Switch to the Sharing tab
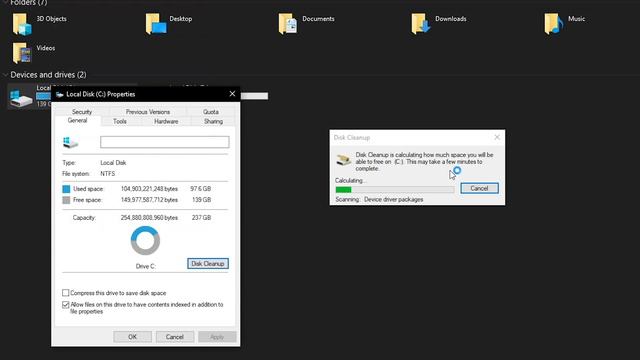The width and height of the screenshot is (640, 360). click(x=213, y=121)
